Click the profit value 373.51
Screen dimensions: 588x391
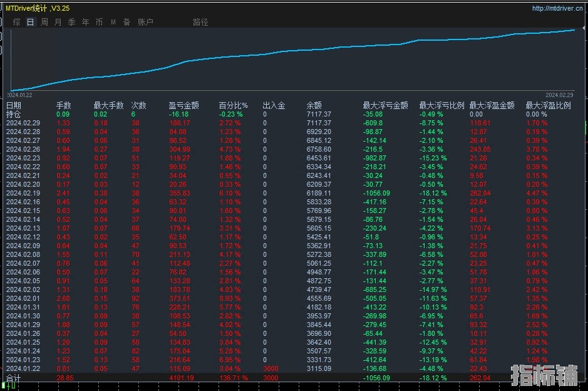click(x=180, y=298)
